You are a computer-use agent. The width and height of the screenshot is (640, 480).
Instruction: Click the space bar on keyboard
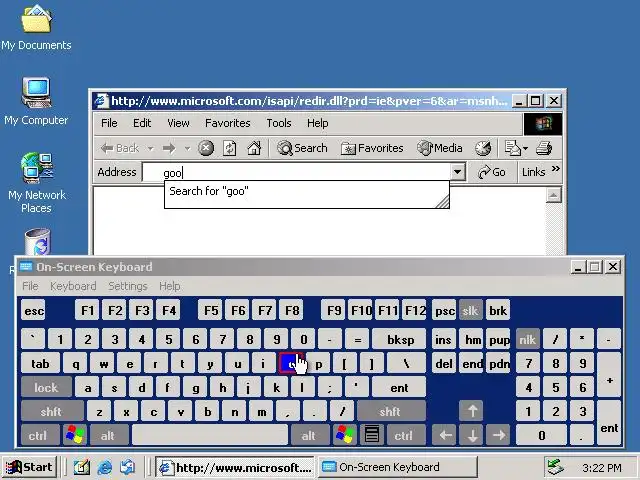pos(210,435)
